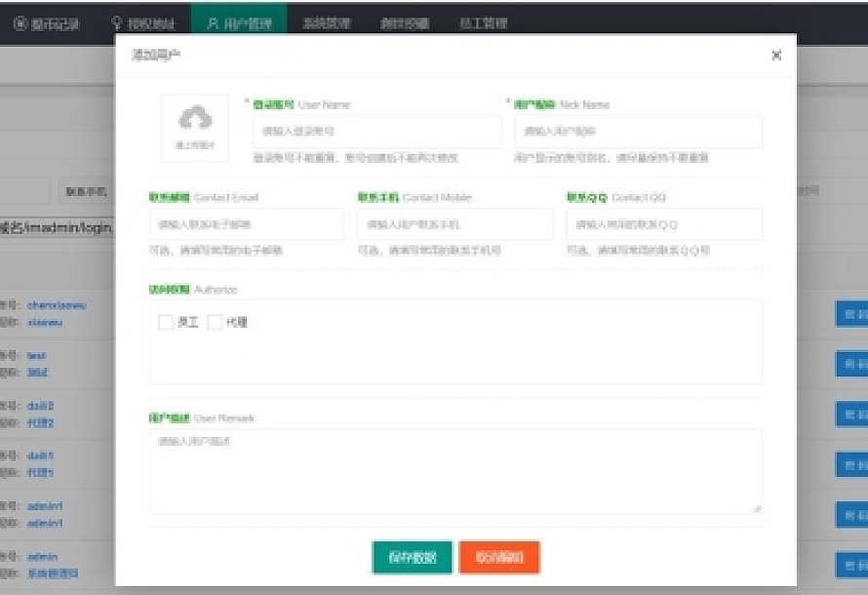Go to the first menu item with circle icon
868x595 pixels.
point(47,23)
